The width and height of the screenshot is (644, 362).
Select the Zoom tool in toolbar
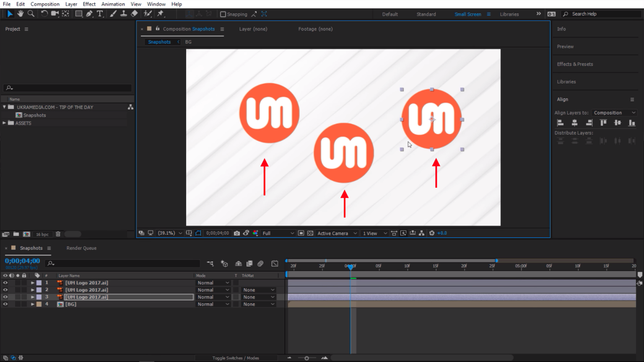click(x=31, y=14)
